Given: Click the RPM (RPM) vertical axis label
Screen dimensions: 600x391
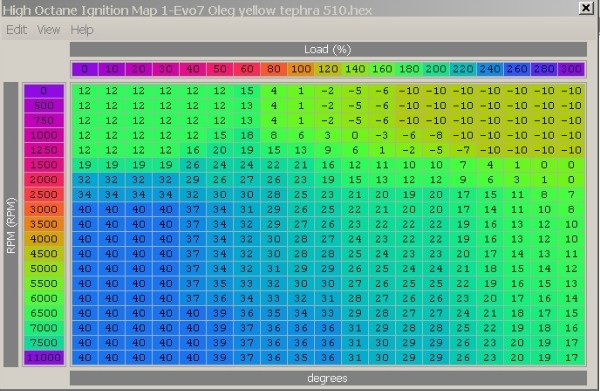Looking at the screenshot, I should pyautogui.click(x=11, y=225).
